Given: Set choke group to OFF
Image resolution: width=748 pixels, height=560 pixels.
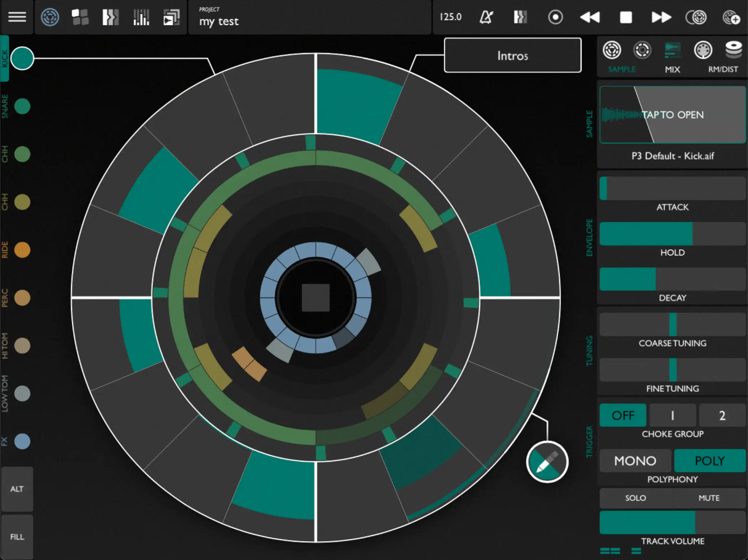Looking at the screenshot, I should coord(623,415).
